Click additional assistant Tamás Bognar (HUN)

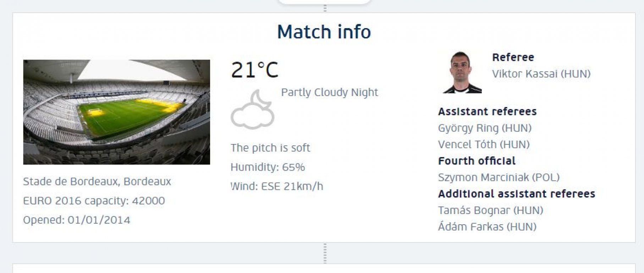click(491, 210)
